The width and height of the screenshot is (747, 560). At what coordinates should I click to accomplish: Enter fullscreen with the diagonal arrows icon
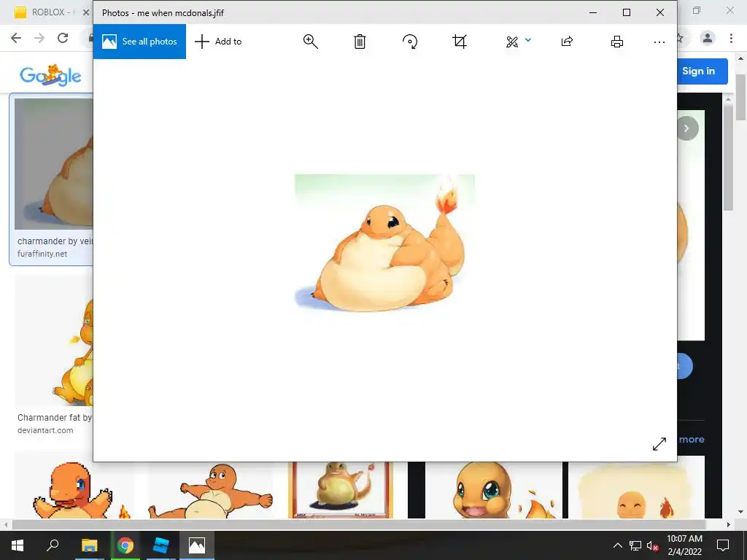[x=659, y=444]
